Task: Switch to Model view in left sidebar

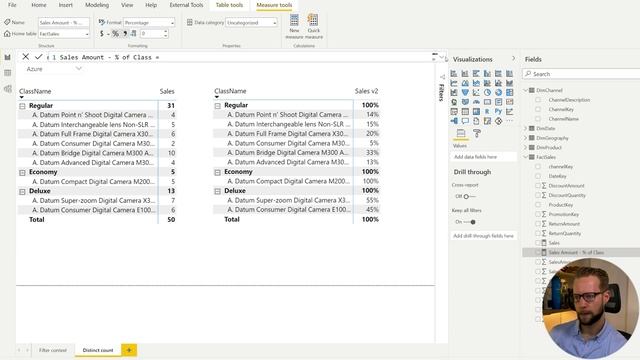Action: coord(7,89)
